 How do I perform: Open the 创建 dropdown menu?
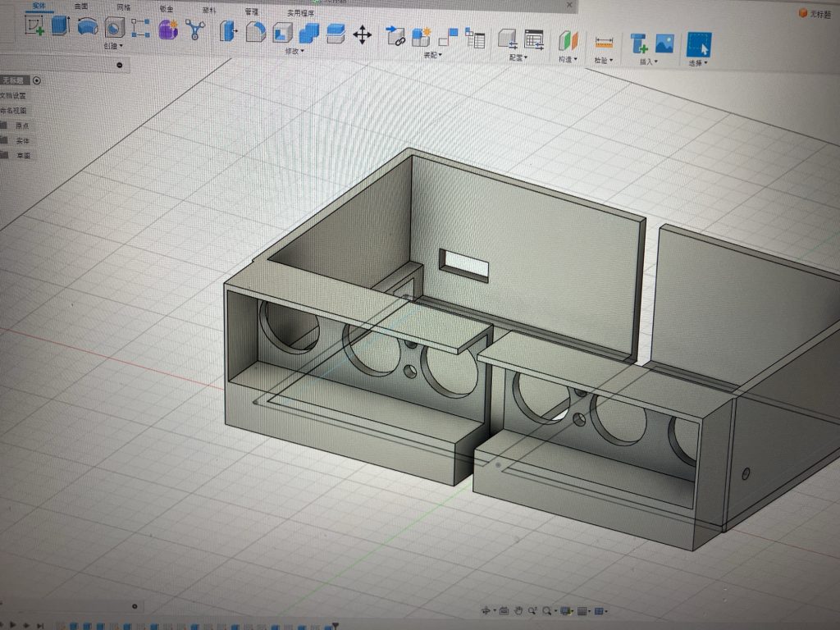tap(112, 47)
